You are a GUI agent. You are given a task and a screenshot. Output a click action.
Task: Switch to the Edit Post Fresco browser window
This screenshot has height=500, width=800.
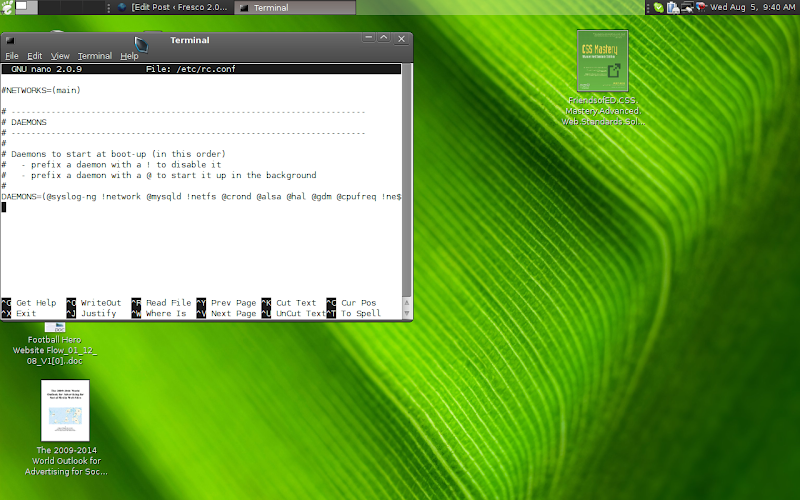click(x=172, y=7)
